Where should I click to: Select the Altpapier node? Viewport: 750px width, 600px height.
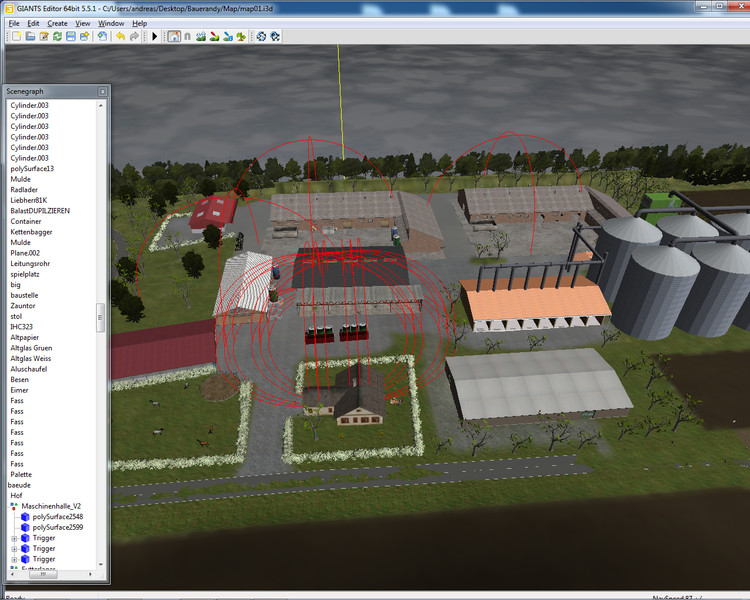(25, 337)
